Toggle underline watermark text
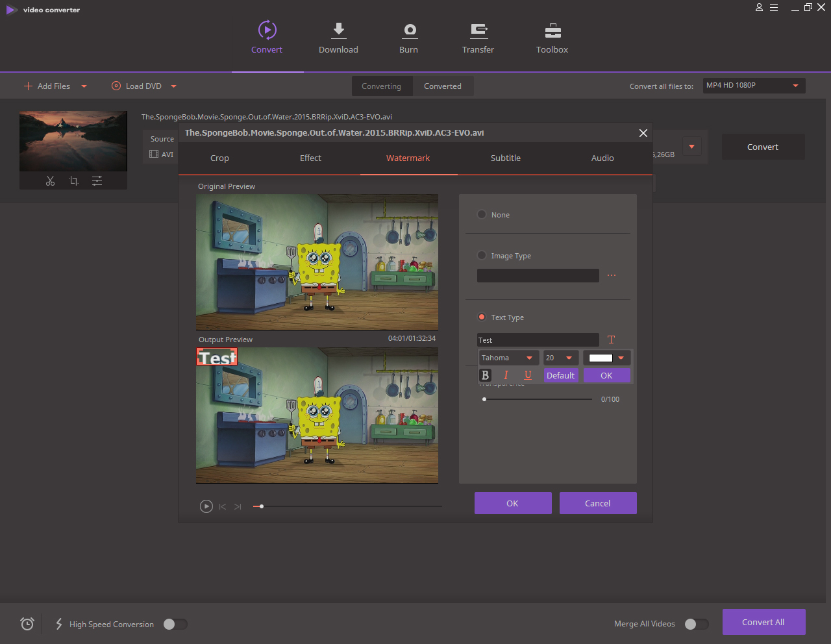Screen dimensions: 831x644 pyautogui.click(x=528, y=375)
